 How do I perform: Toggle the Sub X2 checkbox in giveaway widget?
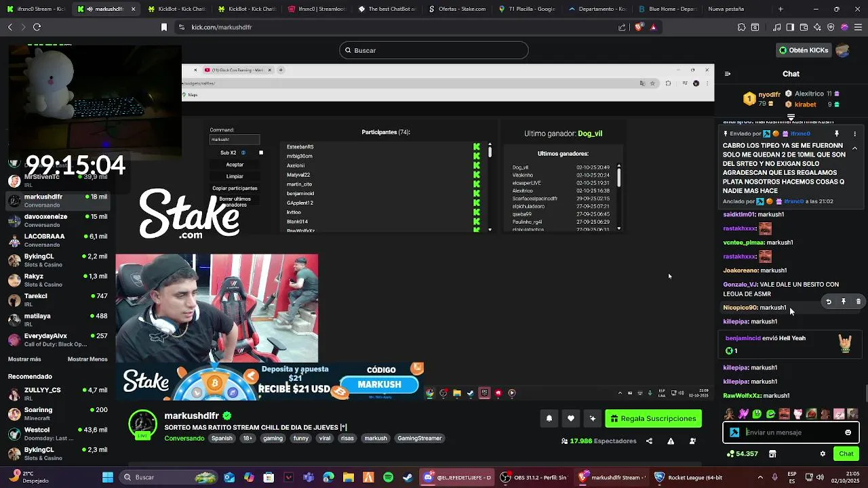click(261, 152)
